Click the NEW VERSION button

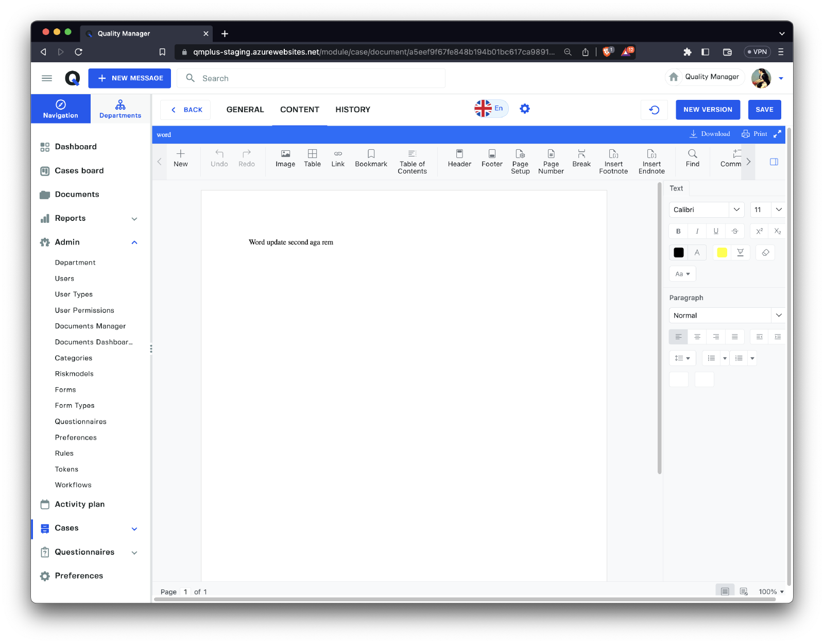[708, 110]
